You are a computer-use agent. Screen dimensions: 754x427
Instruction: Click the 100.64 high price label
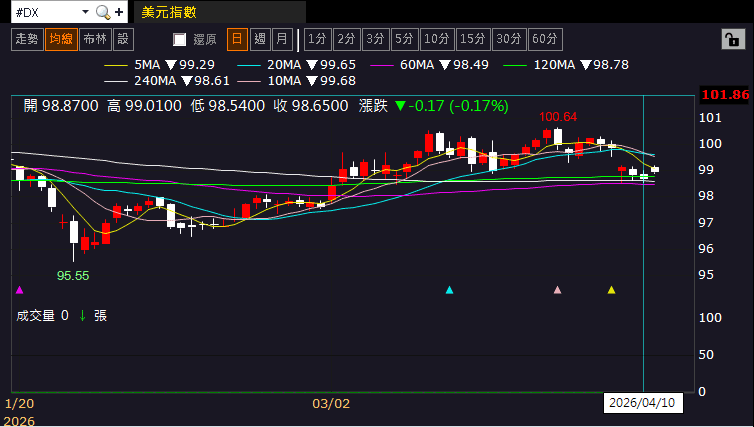(x=558, y=117)
